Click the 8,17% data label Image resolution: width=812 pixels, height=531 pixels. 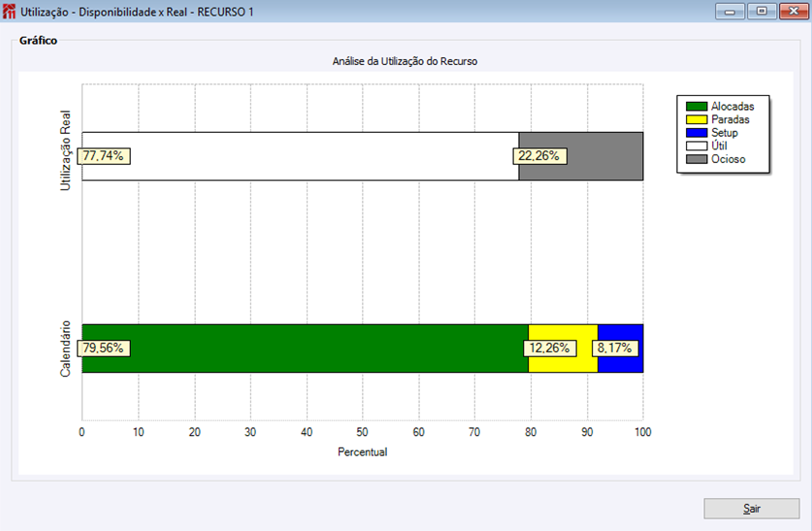[x=615, y=348]
